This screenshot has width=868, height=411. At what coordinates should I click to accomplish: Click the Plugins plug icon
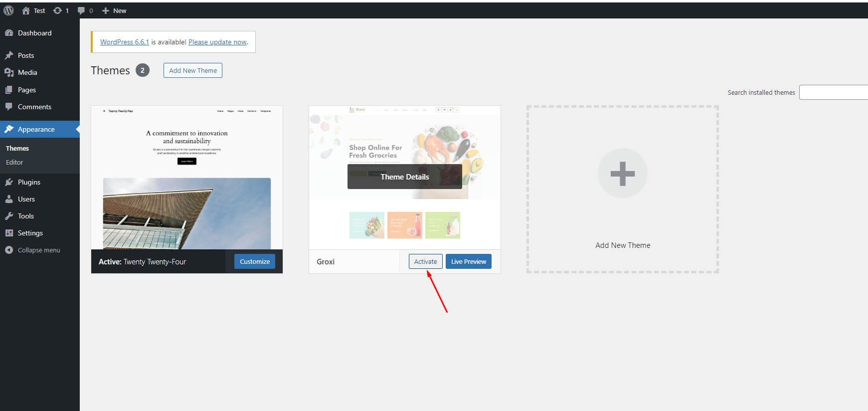coord(9,182)
